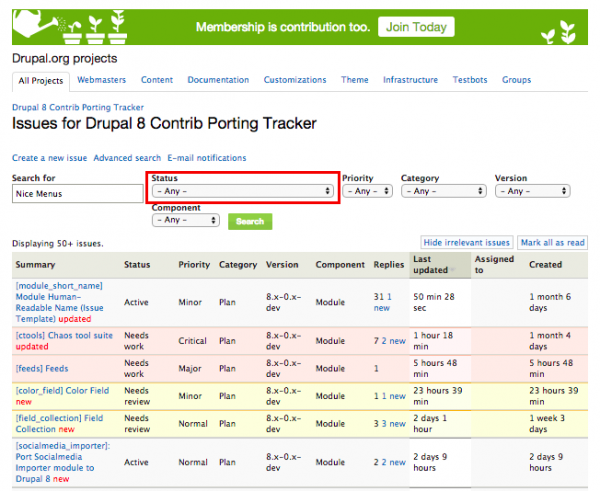This screenshot has height=491, width=600.
Task: Expand the Version dropdown
Action: [x=533, y=191]
